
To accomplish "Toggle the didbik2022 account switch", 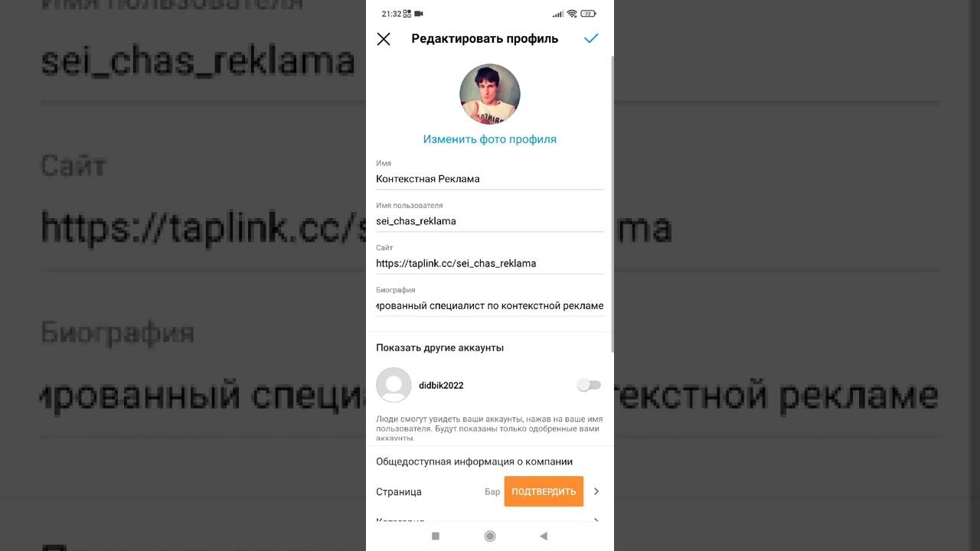I will [589, 385].
